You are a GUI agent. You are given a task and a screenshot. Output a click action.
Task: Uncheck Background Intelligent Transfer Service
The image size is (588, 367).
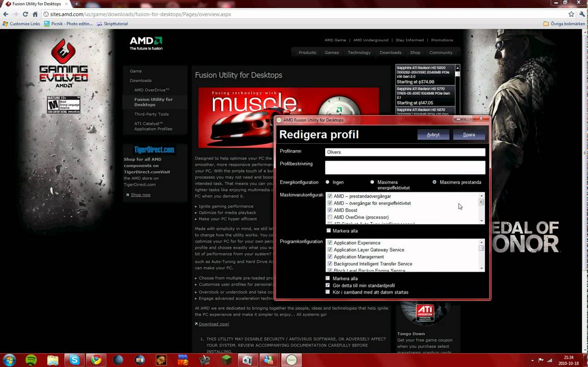[x=330, y=264]
